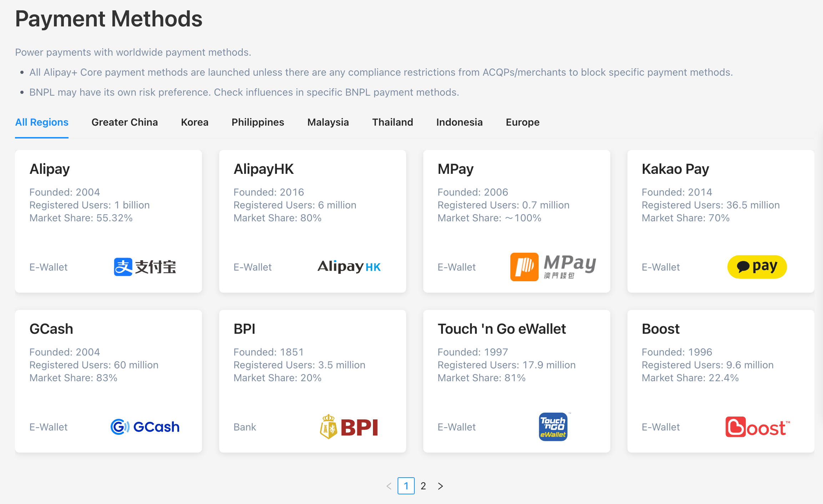Switch to the Greater China tab
Image resolution: width=823 pixels, height=504 pixels.
(x=125, y=122)
